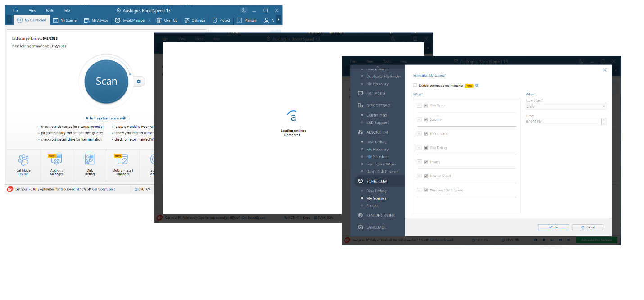Switch to the Protect tab
This screenshot has width=644, height=300.
pos(221,20)
